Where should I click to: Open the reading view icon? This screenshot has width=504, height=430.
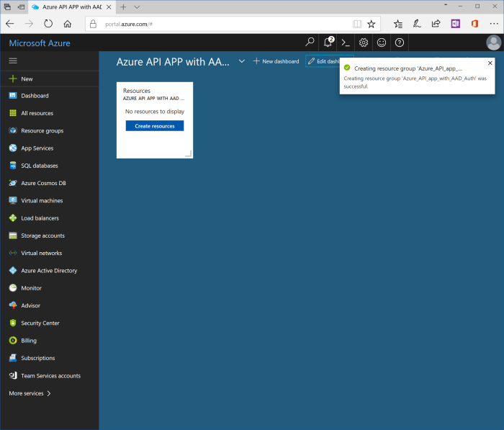[x=357, y=24]
